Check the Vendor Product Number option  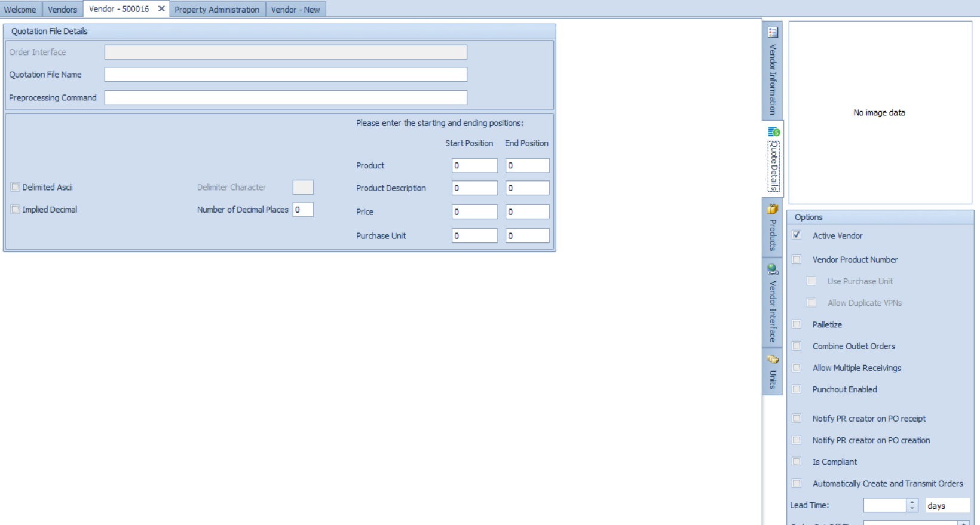797,259
